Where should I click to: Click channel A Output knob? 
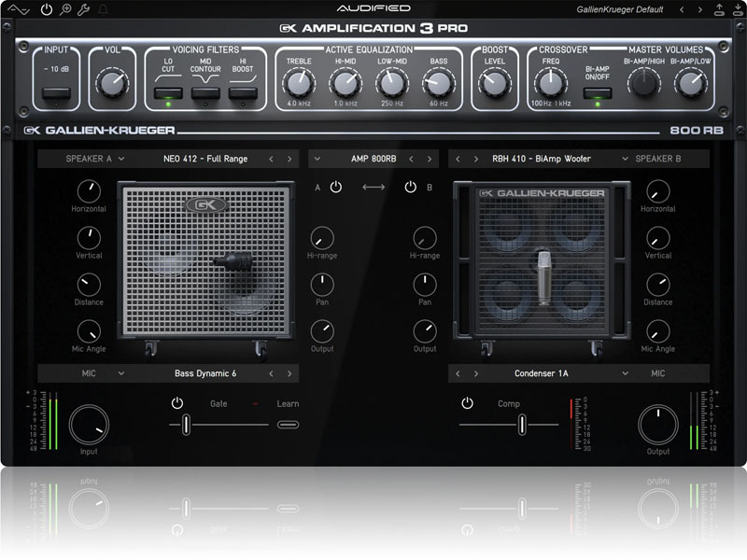tap(322, 331)
